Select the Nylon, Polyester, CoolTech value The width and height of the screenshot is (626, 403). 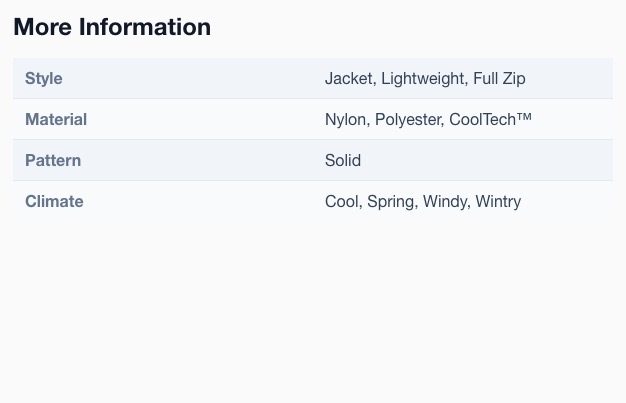coord(428,119)
